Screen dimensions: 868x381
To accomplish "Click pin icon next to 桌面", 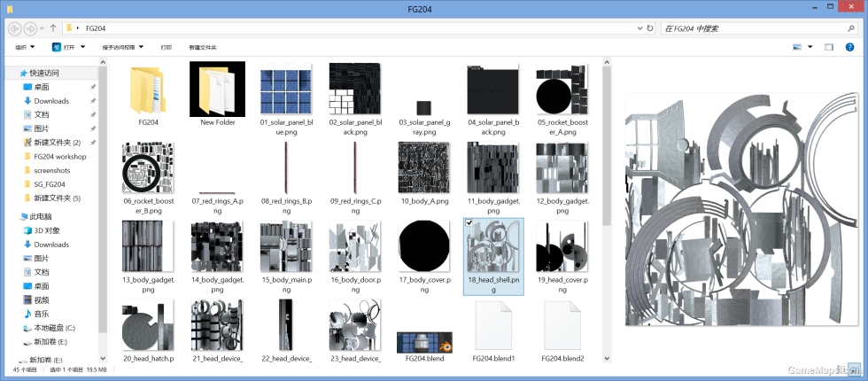I will point(93,87).
